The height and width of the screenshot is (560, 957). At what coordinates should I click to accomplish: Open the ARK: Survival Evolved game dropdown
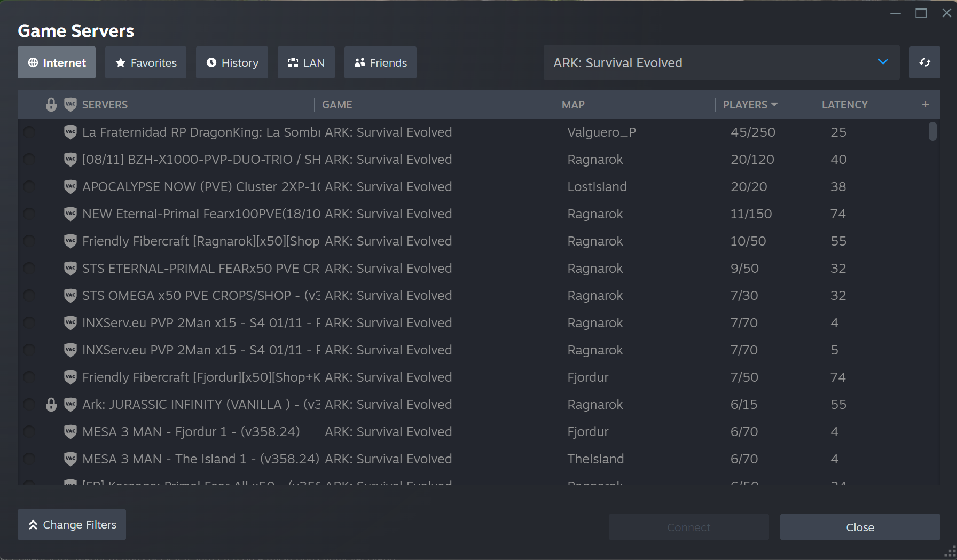point(721,62)
